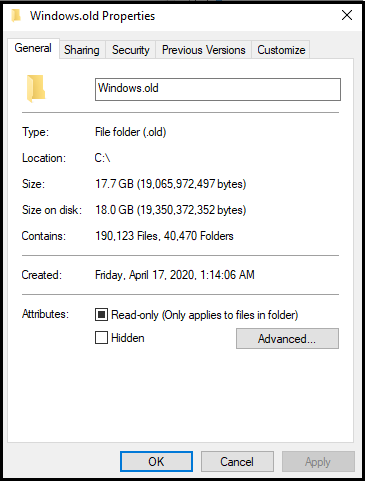The height and width of the screenshot is (481, 365).
Task: Open the Advanced attributes dialog
Action: [x=287, y=339]
